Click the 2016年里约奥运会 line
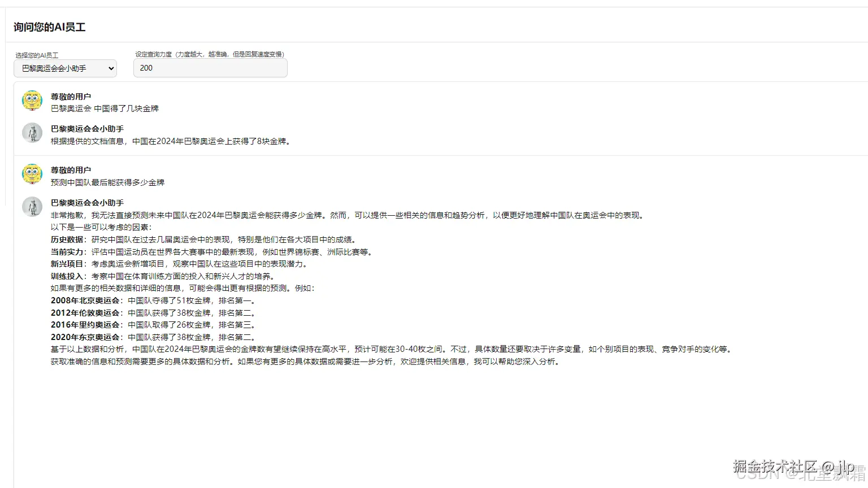The width and height of the screenshot is (868, 488). pos(154,325)
